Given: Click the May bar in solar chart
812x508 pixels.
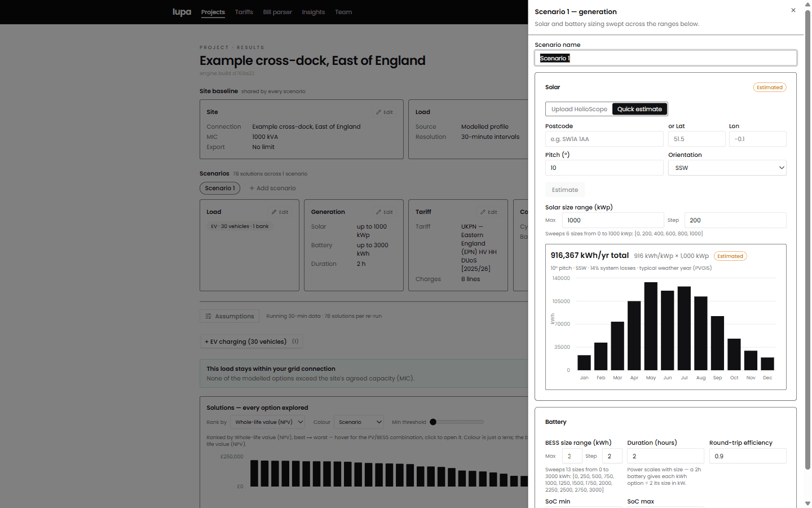Looking at the screenshot, I should 651,326.
